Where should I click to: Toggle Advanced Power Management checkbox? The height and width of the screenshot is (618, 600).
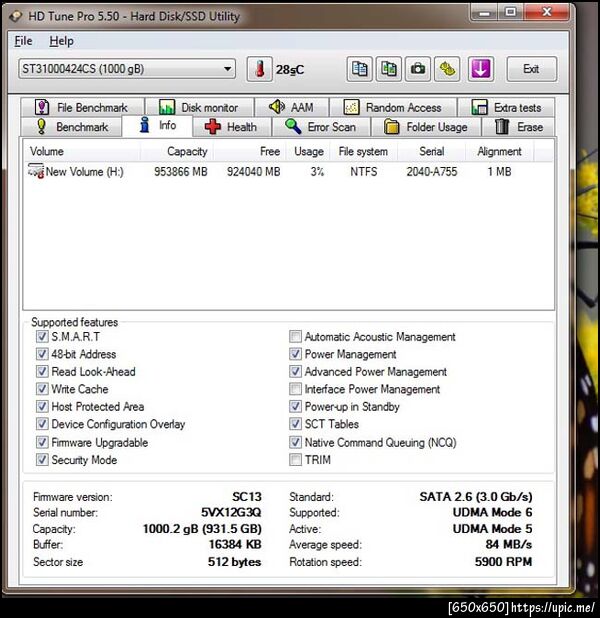click(x=295, y=371)
